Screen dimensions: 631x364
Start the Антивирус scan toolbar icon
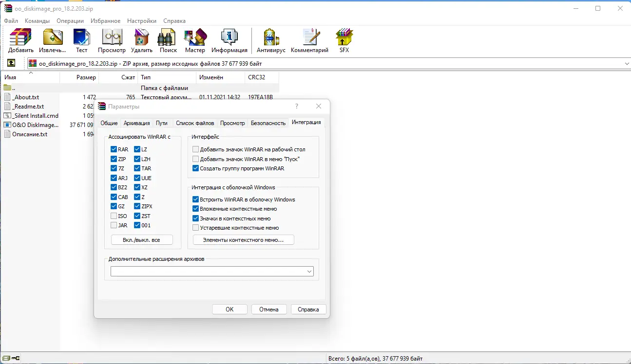[271, 37]
